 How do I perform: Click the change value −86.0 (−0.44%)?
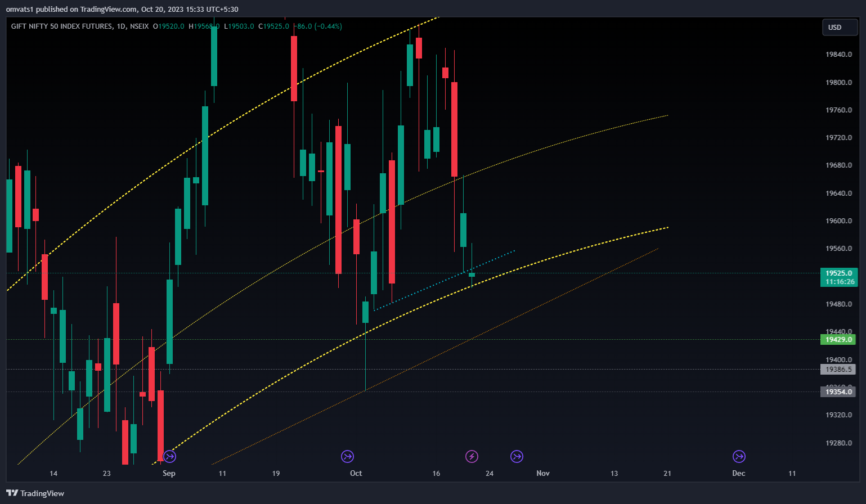click(318, 26)
